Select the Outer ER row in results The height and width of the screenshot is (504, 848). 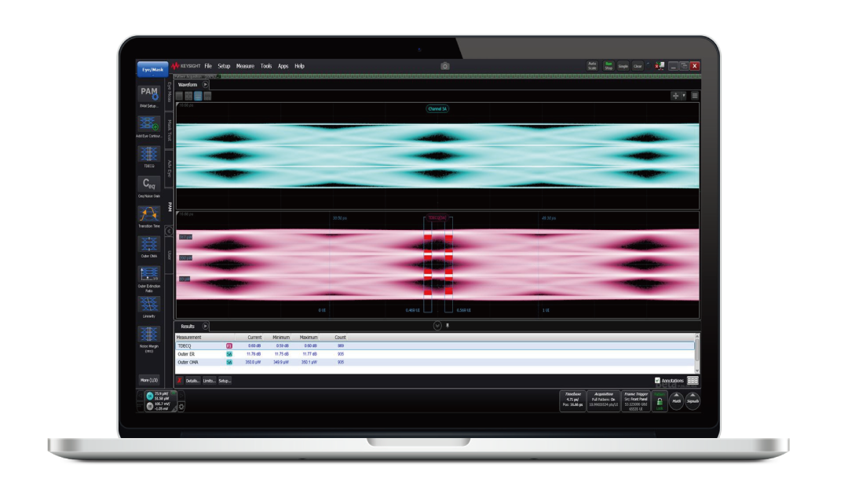tap(188, 354)
